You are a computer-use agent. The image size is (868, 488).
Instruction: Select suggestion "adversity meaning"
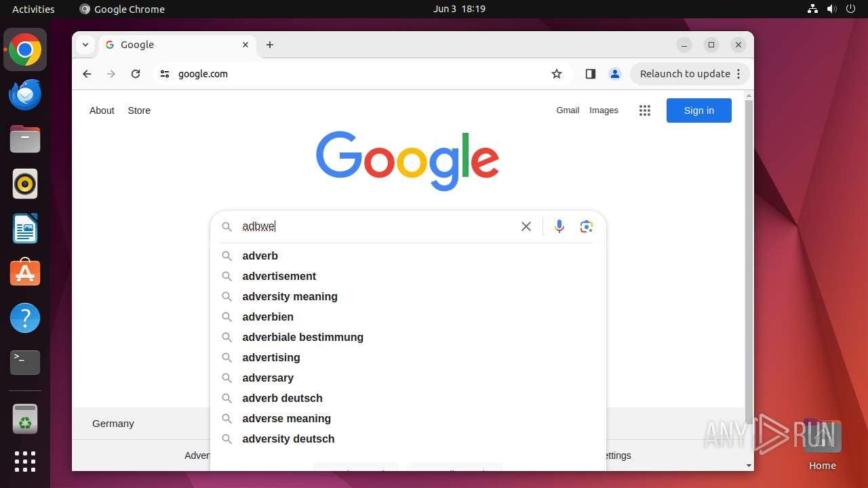(x=408, y=296)
